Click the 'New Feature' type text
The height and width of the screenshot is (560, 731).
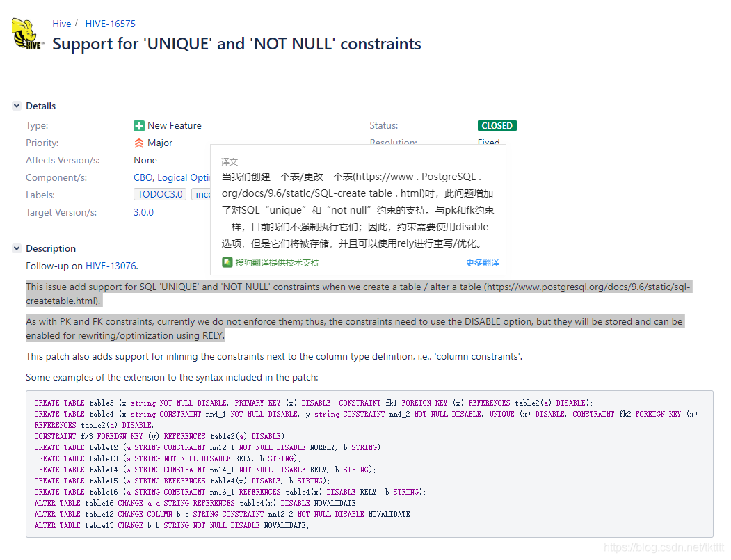tap(175, 125)
